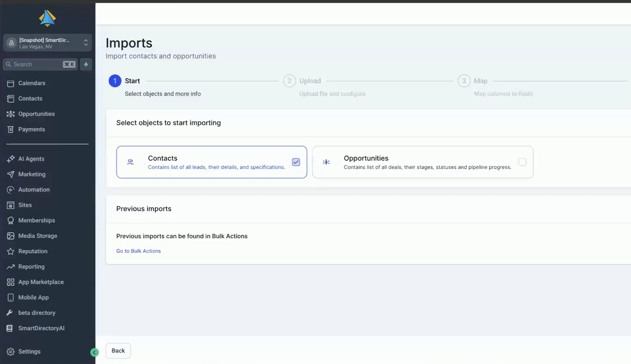This screenshot has height=364, width=631.
Task: Open Payments from the sidebar
Action: point(32,129)
